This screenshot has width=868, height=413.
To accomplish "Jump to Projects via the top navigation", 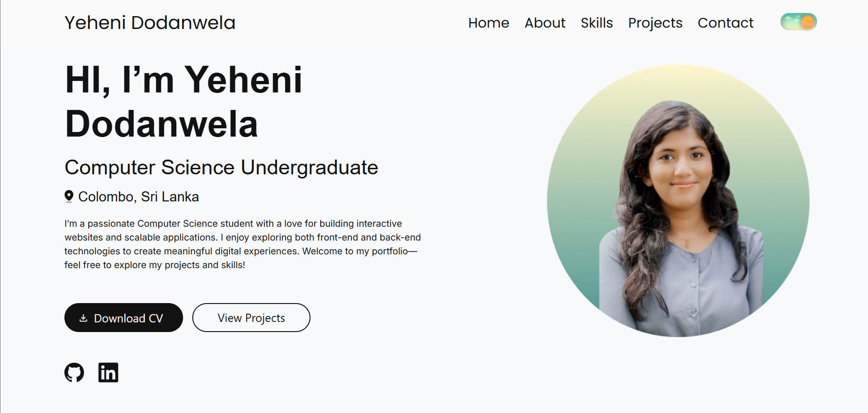I will point(655,23).
